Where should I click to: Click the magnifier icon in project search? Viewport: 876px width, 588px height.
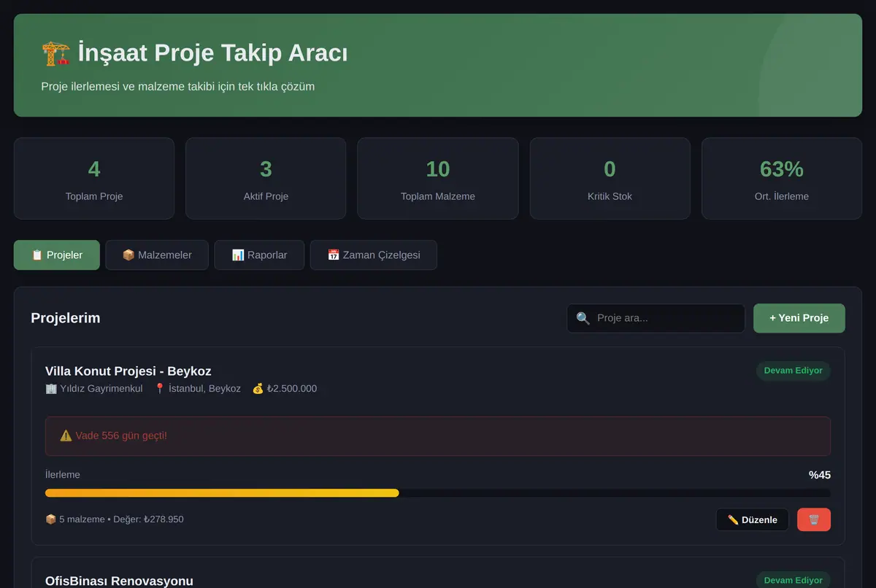[583, 318]
